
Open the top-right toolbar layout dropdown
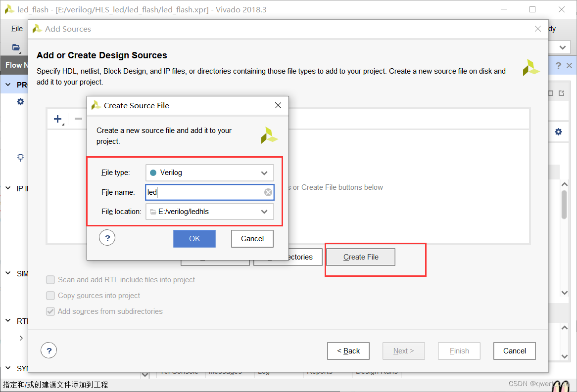click(x=562, y=47)
